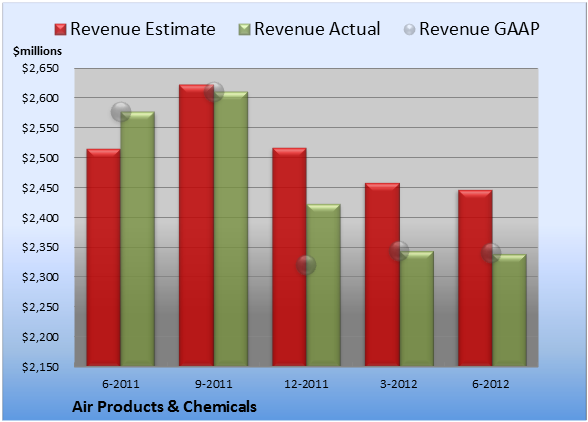Screen dimensions: 588x422
Task: Select the red estimate bar for 12-2011
Action: click(x=289, y=257)
